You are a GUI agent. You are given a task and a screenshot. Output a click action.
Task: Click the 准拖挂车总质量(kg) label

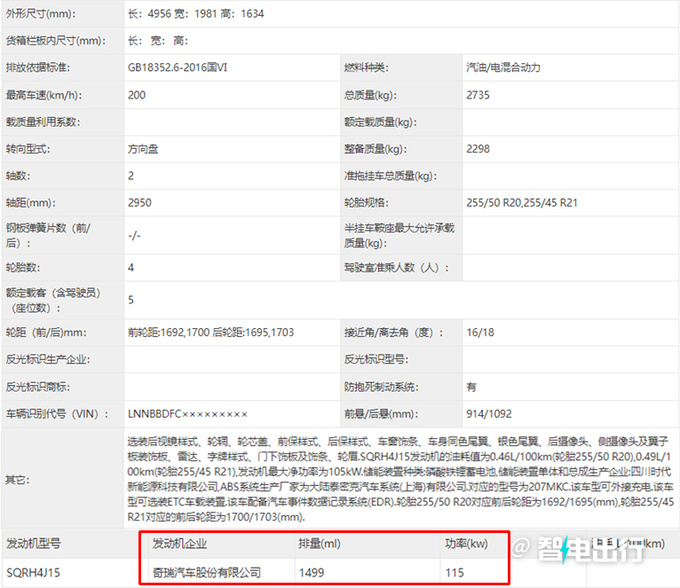[x=390, y=176]
